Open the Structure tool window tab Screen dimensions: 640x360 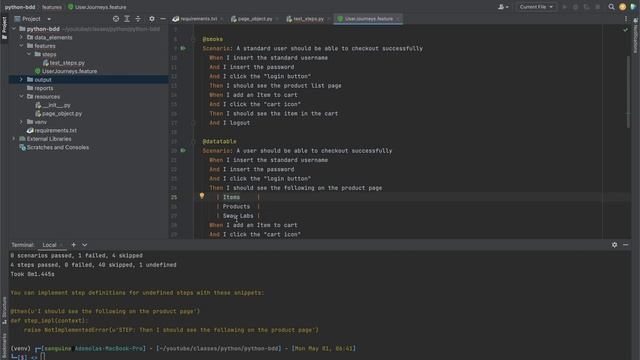pos(4,310)
